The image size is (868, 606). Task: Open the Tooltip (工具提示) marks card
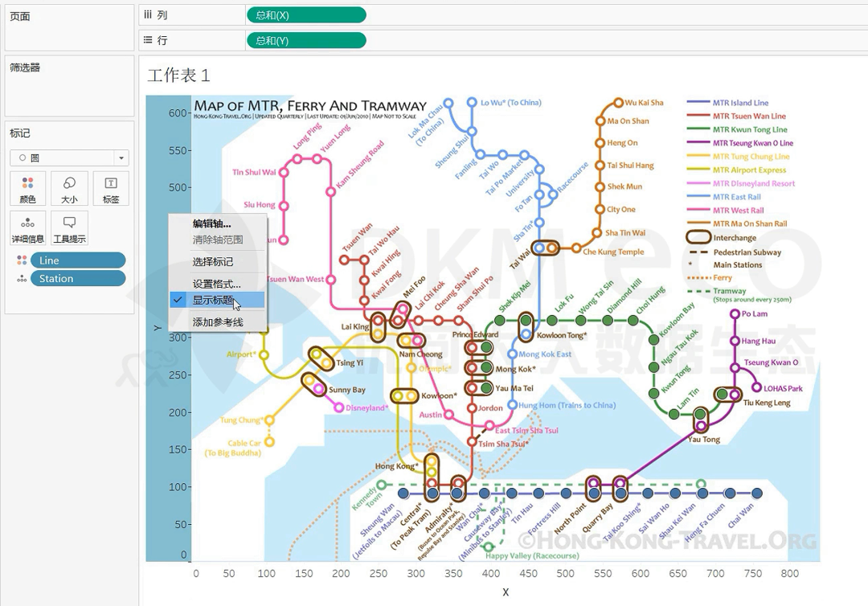point(69,228)
